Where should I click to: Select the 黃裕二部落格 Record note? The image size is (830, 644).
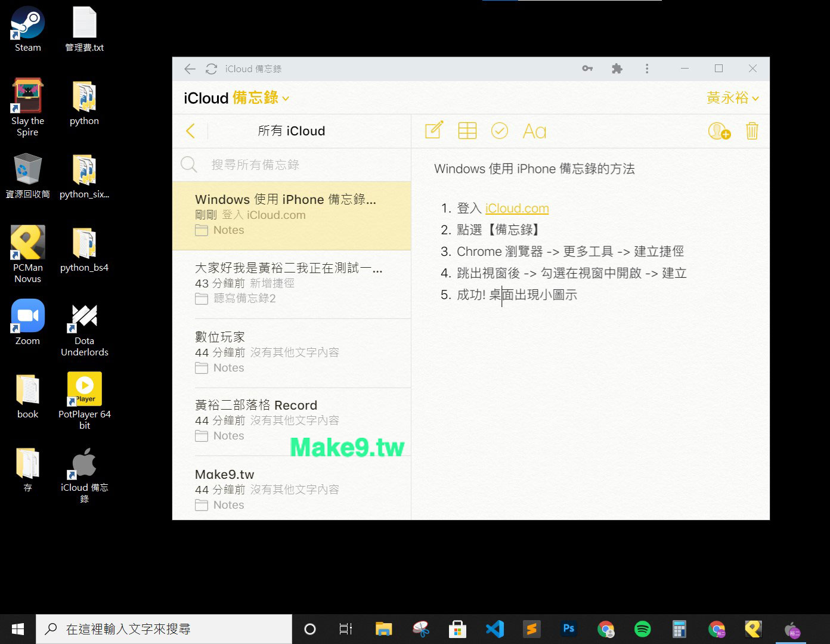coord(292,422)
